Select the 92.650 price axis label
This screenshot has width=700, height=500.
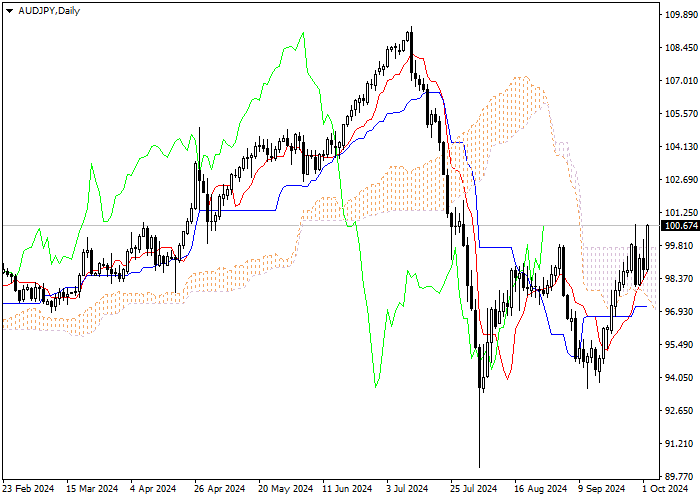click(x=681, y=411)
